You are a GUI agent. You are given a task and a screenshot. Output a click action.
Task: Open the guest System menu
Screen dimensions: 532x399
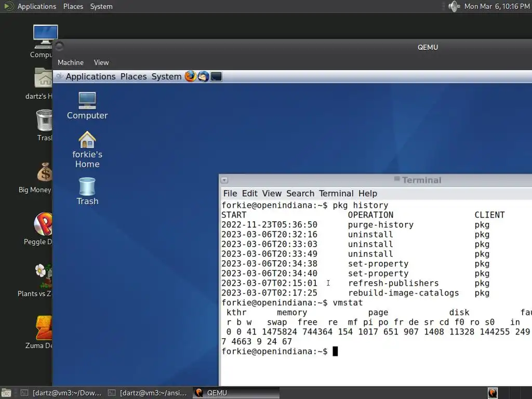click(166, 77)
